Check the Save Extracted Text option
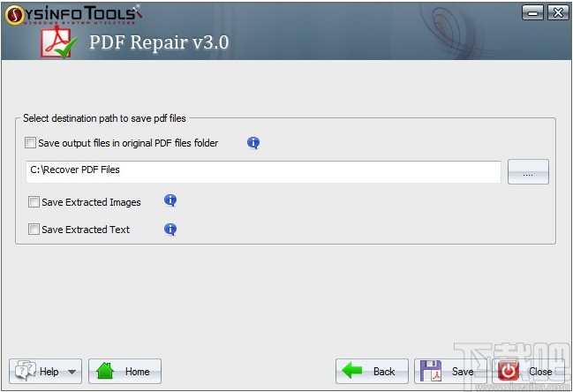Screen dimensions: 573x392 pyautogui.click(x=34, y=230)
